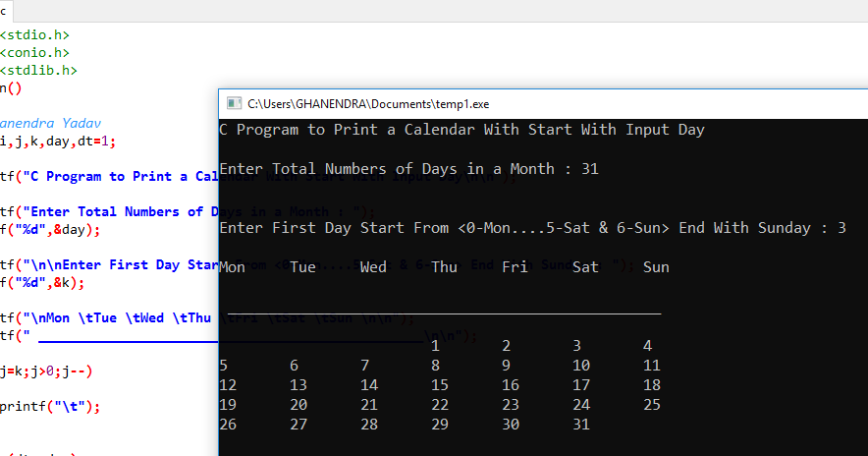
Task: Click date 18 in the calendar output
Action: coord(652,385)
